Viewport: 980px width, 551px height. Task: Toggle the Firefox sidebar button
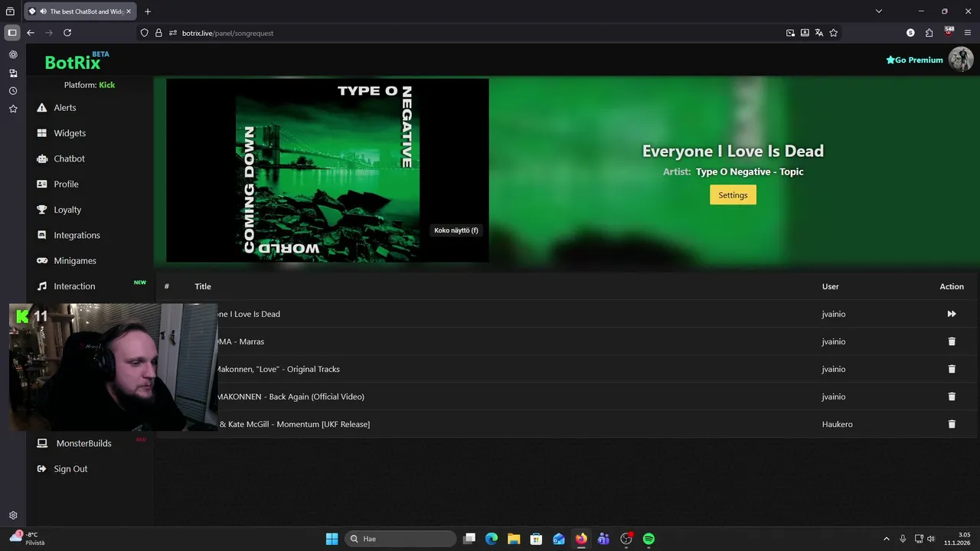click(11, 33)
